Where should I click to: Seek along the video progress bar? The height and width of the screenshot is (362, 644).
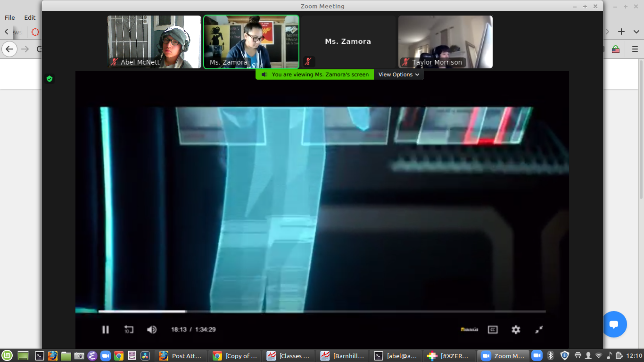[x=322, y=312]
